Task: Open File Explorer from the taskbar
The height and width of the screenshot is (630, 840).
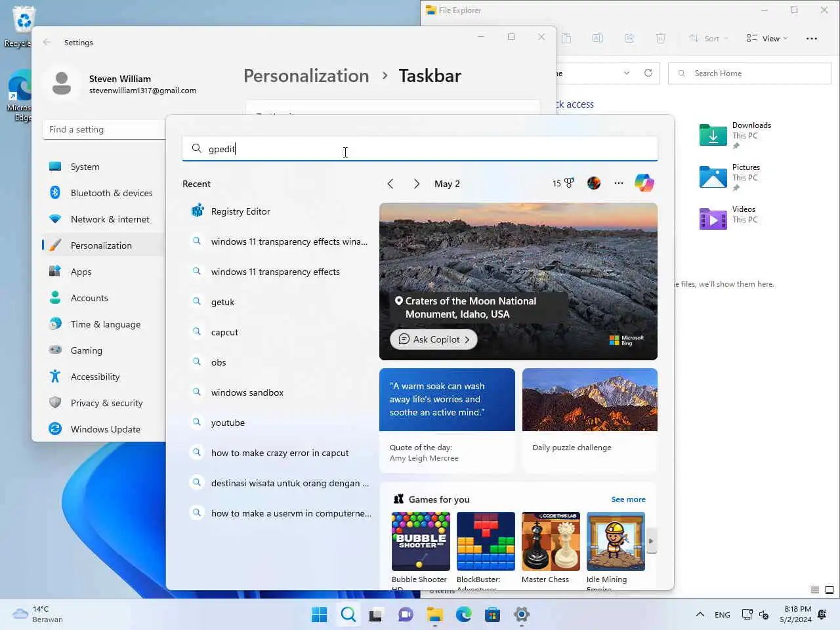Action: (x=435, y=615)
